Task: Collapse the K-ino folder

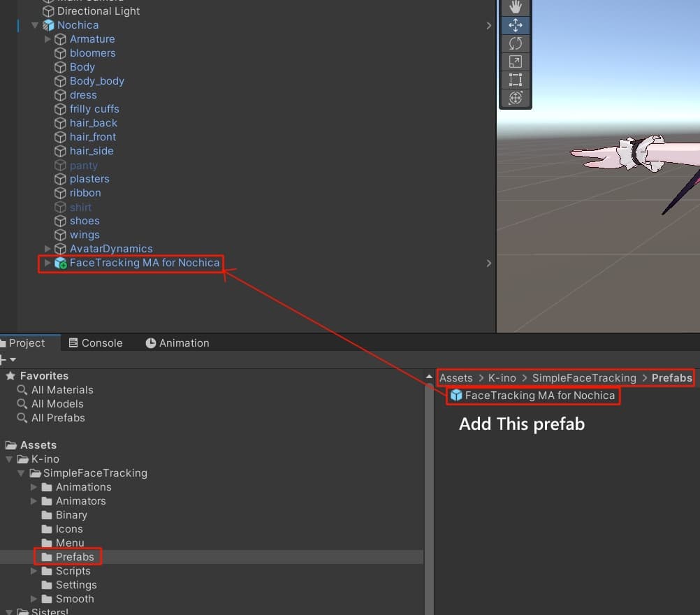Action: point(9,459)
